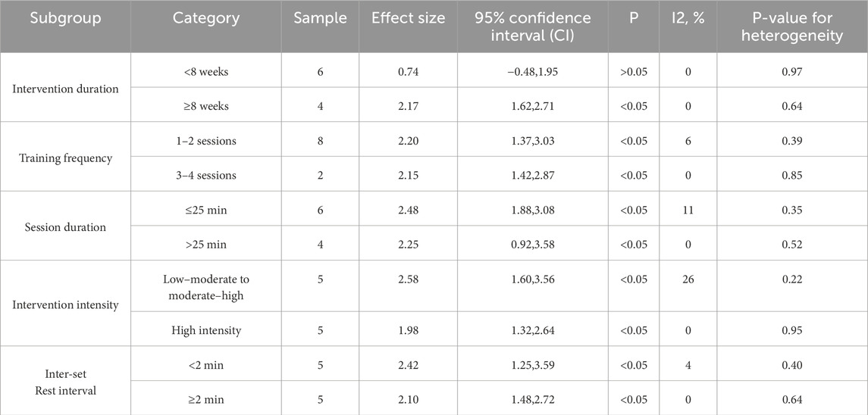Select the Session duration subgroup cell
Screen dimensions: 868x415
[65, 226]
